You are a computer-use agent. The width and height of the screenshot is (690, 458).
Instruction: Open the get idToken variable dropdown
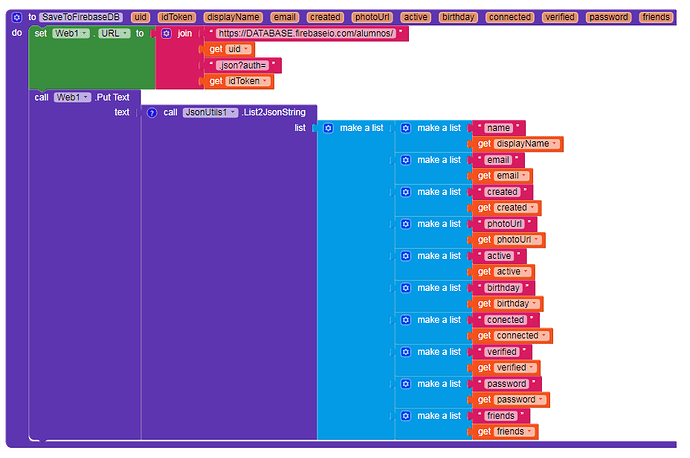click(248, 81)
